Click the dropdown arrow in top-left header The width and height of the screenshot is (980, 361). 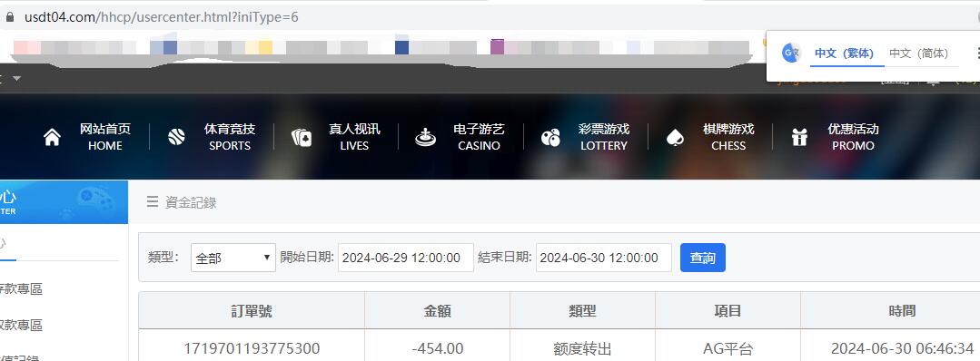[17, 78]
